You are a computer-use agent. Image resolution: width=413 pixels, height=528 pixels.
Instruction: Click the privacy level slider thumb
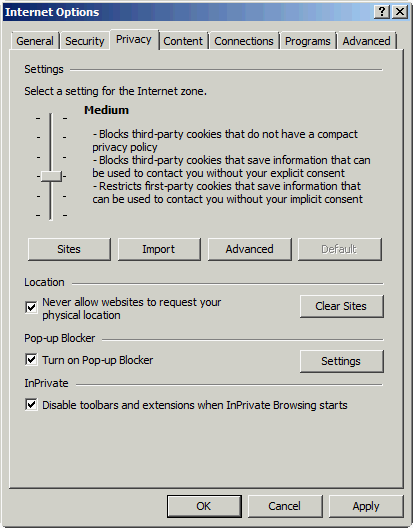coord(51,176)
